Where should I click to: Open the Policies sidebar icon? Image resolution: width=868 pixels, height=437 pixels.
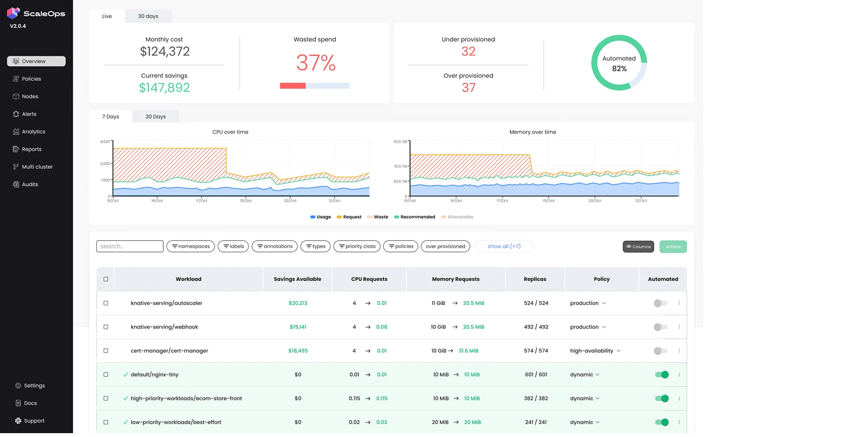point(16,79)
